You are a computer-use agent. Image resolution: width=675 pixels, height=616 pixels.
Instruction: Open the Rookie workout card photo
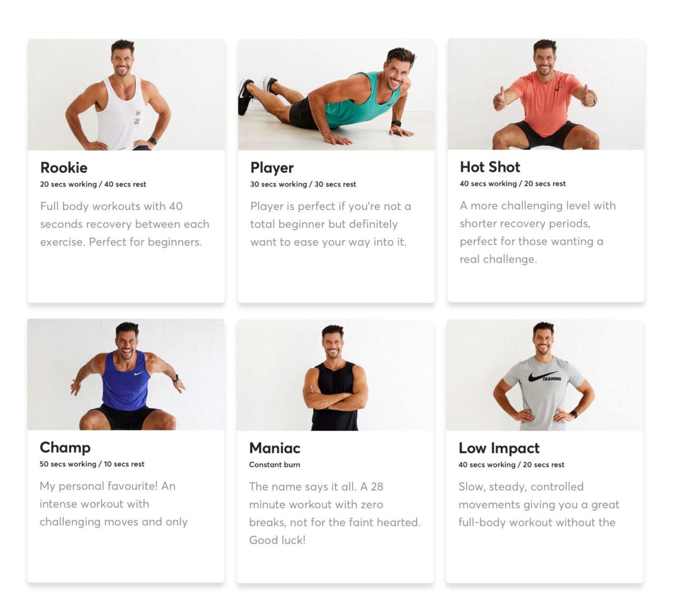(126, 95)
